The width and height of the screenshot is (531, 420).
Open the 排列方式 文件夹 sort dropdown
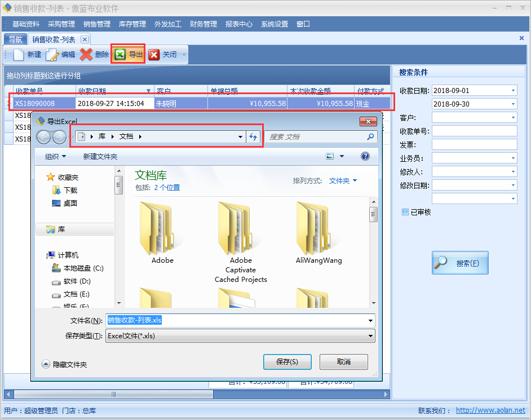pyautogui.click(x=343, y=181)
